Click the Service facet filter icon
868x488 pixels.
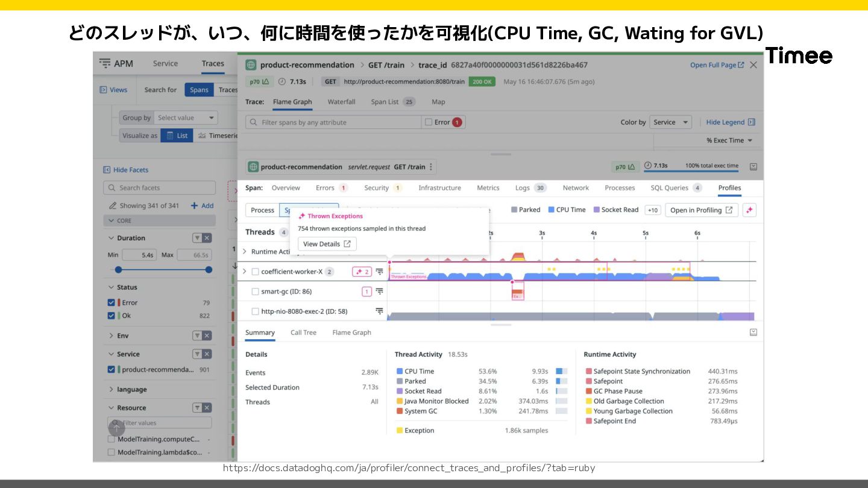point(197,354)
